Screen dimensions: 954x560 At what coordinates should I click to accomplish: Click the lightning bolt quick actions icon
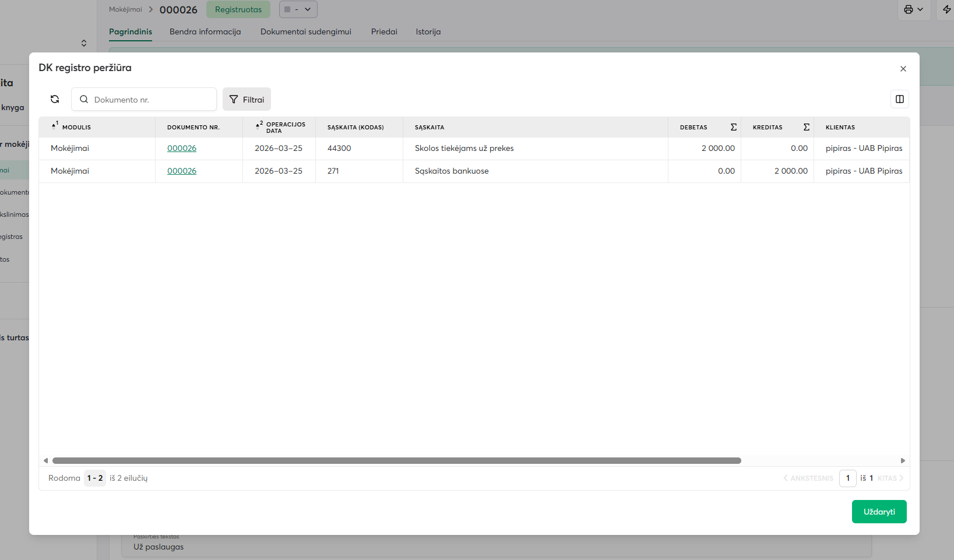(946, 9)
